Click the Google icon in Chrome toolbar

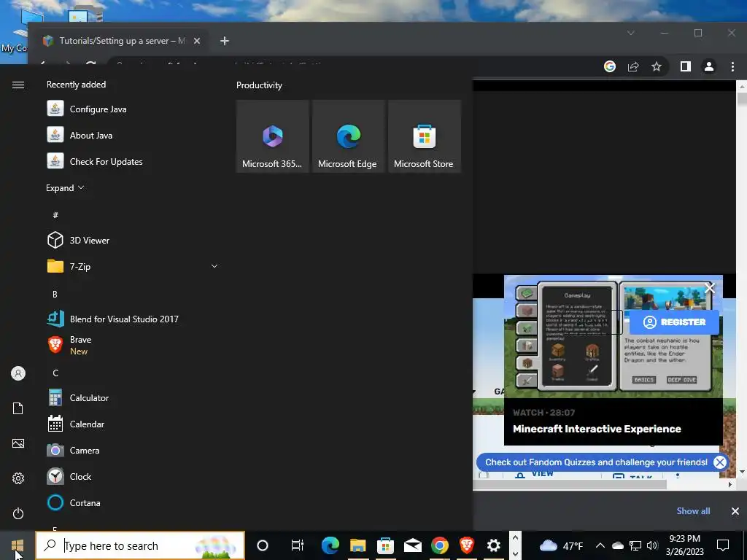pos(610,66)
